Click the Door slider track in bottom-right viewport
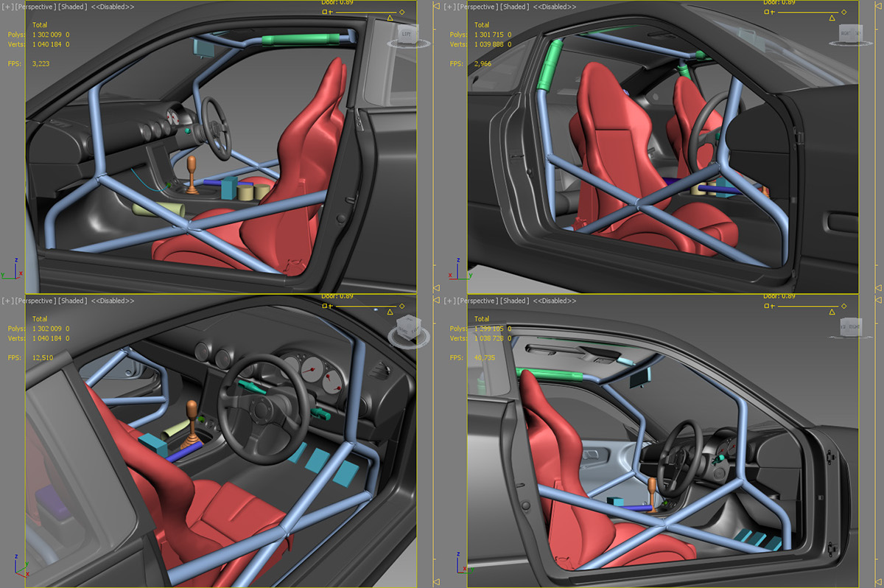The height and width of the screenshot is (588, 884). point(807,306)
